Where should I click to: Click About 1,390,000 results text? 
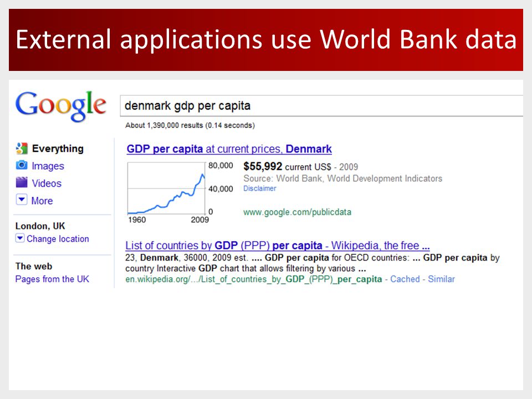[x=190, y=125]
